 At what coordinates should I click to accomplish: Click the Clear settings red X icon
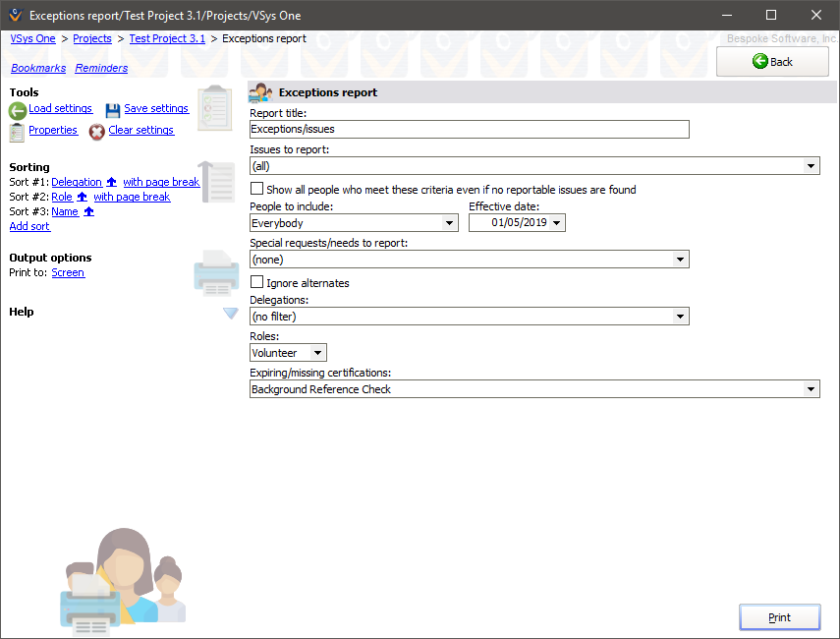95,130
